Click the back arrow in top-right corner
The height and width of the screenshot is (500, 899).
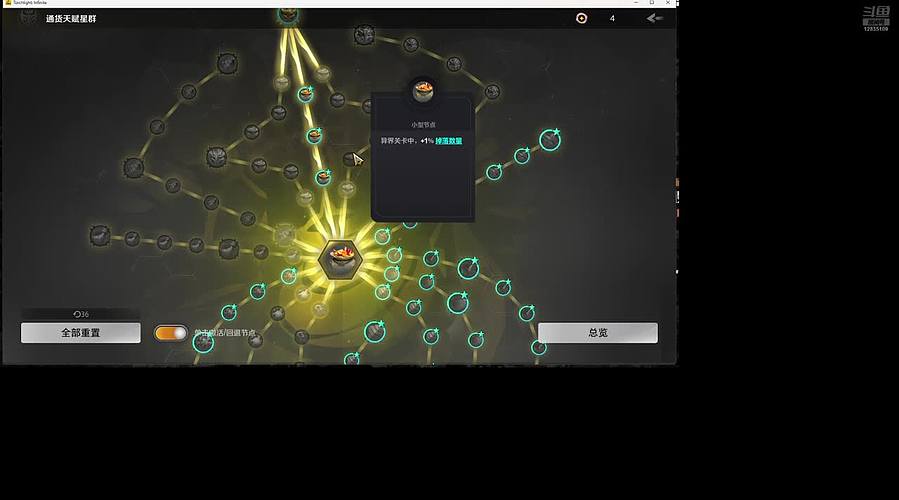(655, 18)
